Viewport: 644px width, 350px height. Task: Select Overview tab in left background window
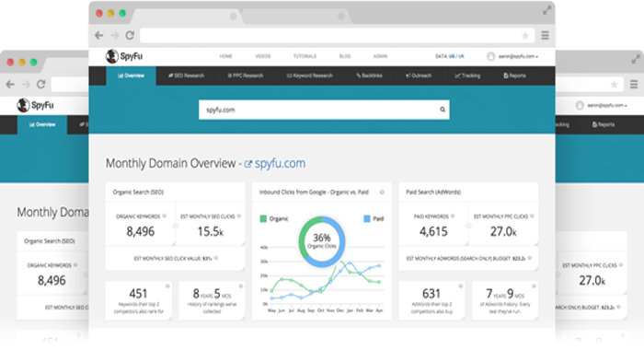click(x=42, y=124)
